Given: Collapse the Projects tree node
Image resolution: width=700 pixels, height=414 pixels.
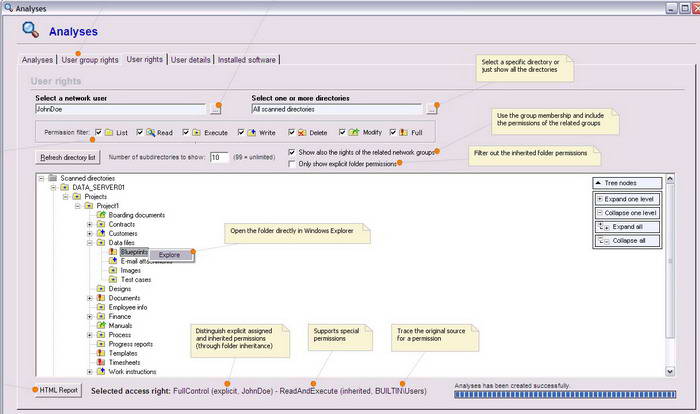Looking at the screenshot, I should (65, 197).
